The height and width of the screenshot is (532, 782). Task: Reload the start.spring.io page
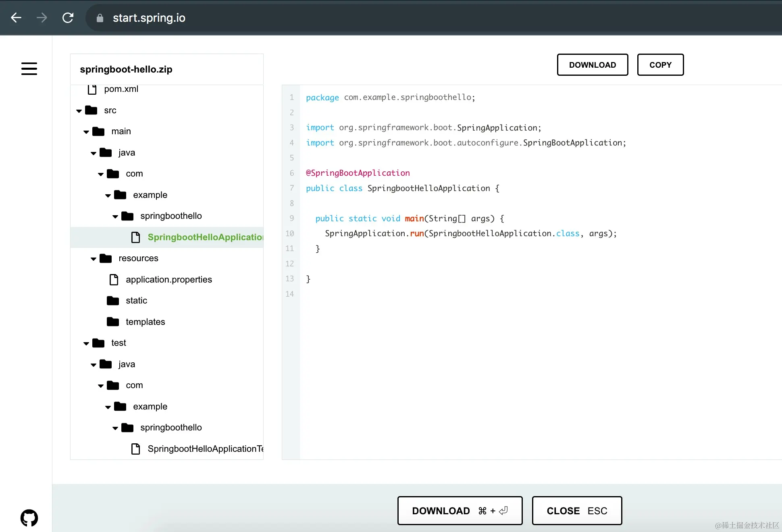tap(68, 18)
